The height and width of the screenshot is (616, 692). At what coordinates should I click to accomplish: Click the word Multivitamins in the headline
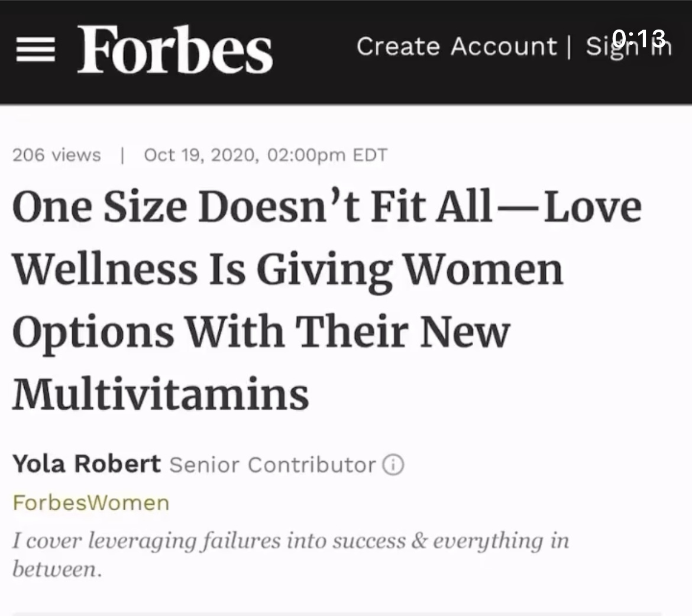[160, 394]
